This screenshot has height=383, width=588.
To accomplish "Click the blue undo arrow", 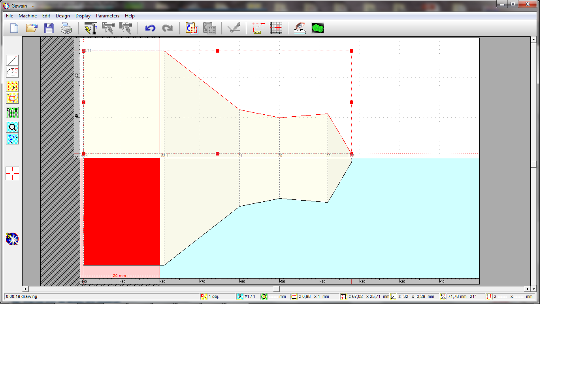I will pyautogui.click(x=150, y=28).
